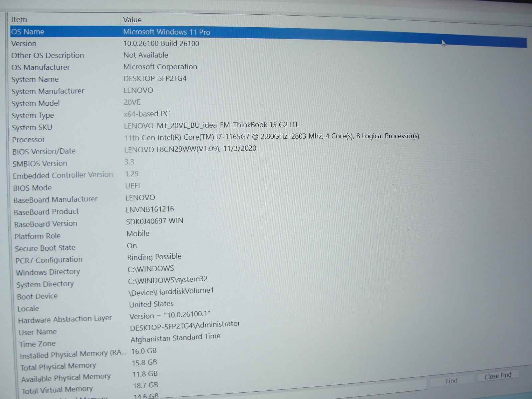Select the BIOS Version/Date row
532x399 pixels.
click(44, 152)
